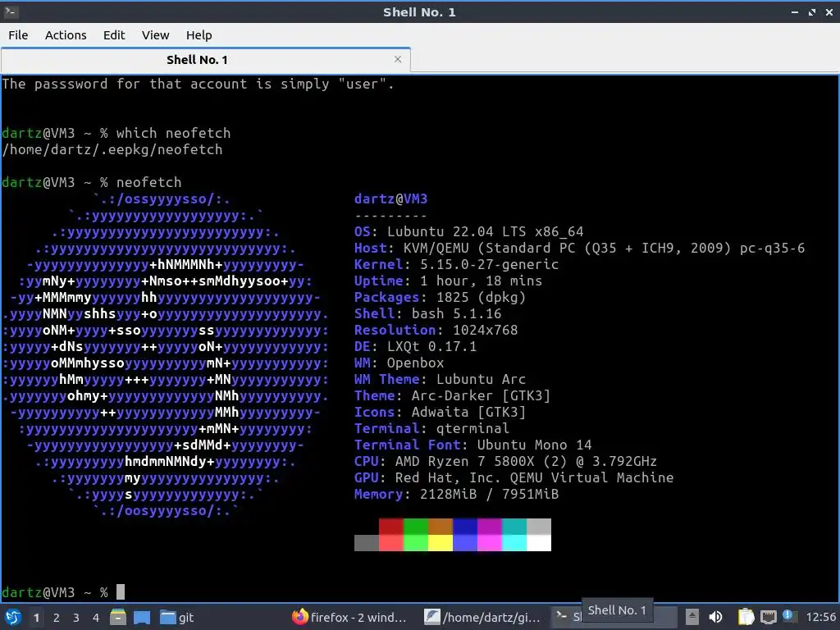The image size is (840, 630).
Task: Open the clipboard manager tray icon
Action: (746, 617)
